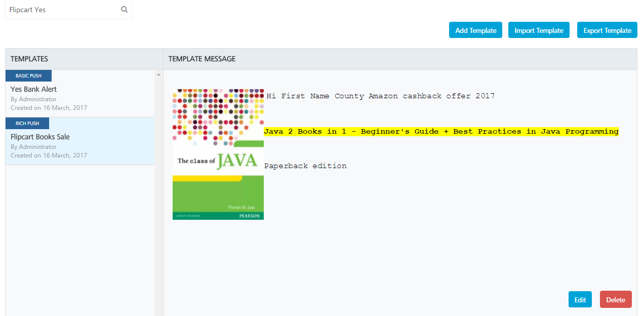Click the Import Template button
This screenshot has height=316, width=644.
pos(539,30)
